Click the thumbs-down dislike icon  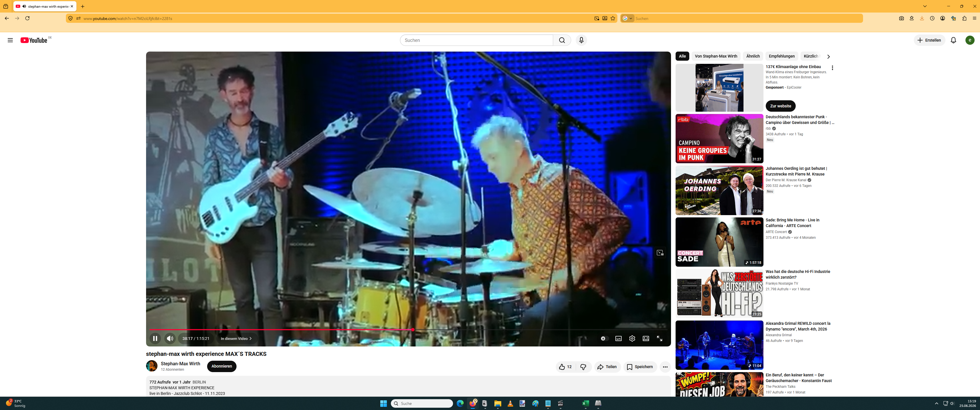[x=583, y=367]
